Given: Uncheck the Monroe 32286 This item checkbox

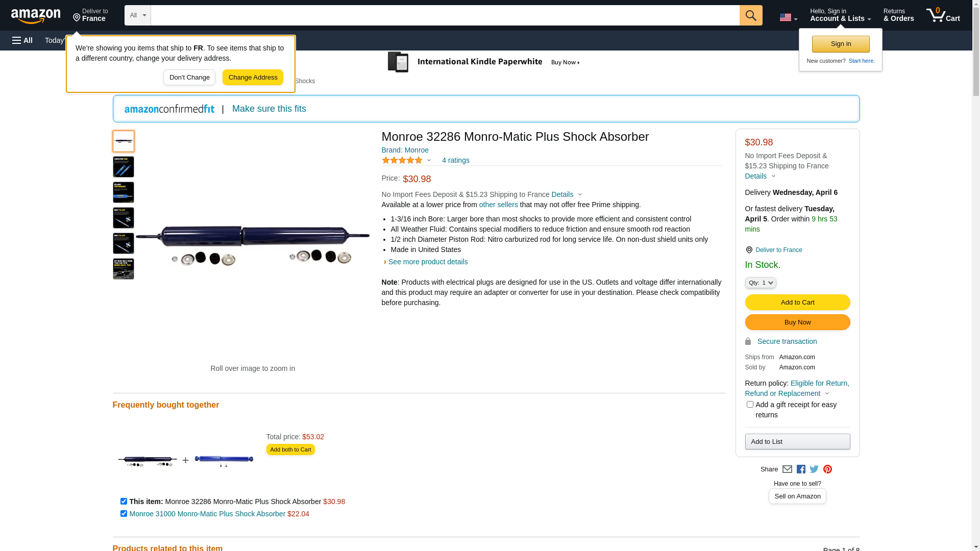Looking at the screenshot, I should click(124, 502).
